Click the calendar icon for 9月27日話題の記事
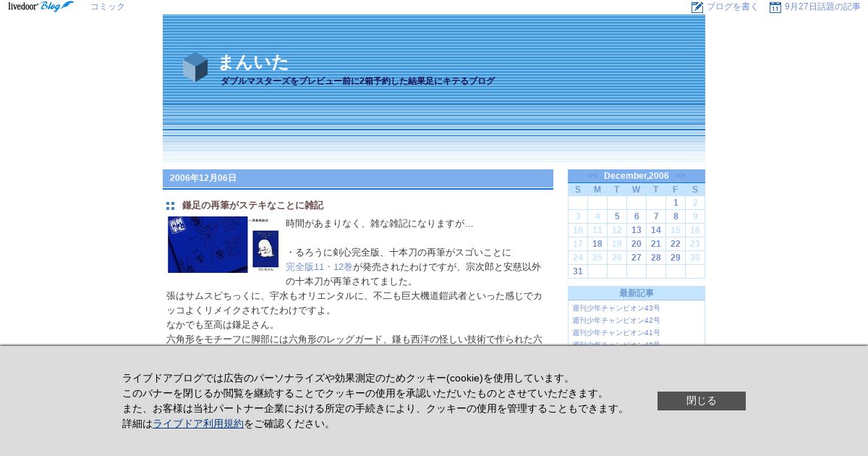868x456 pixels. 775,7
